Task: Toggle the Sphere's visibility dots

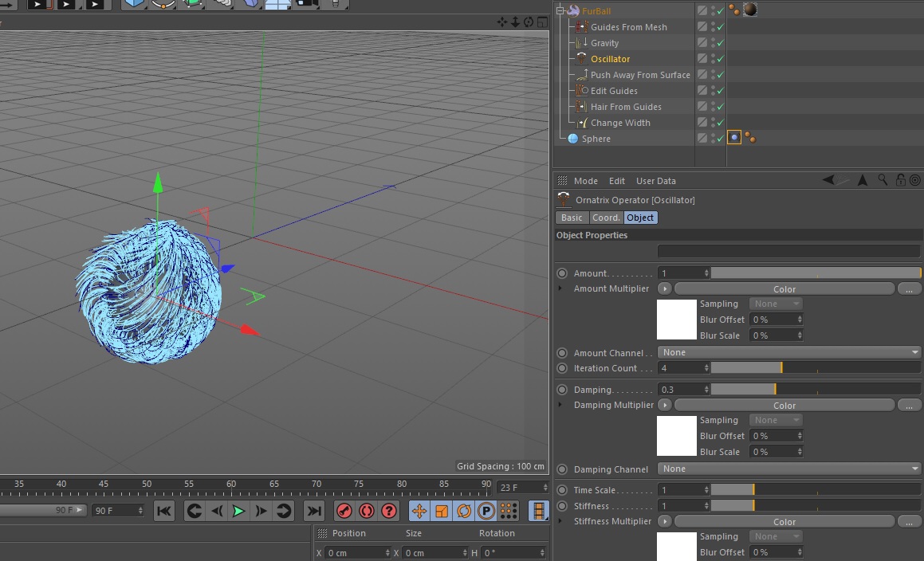Action: point(712,139)
